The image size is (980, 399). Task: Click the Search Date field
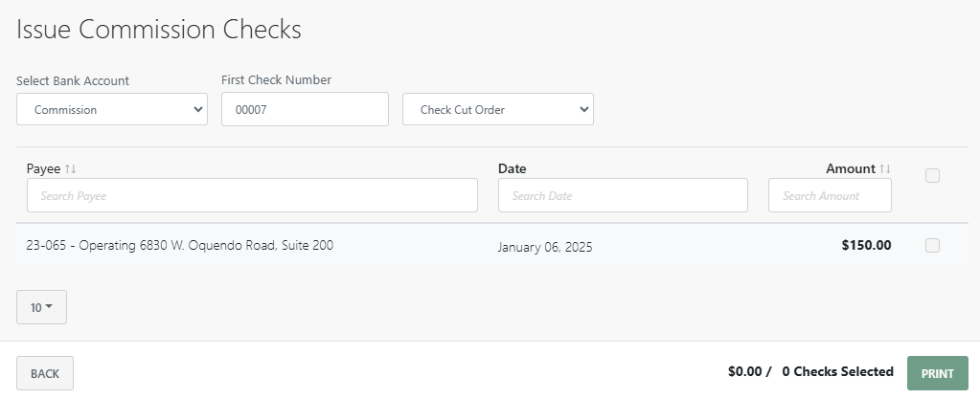[x=623, y=195]
